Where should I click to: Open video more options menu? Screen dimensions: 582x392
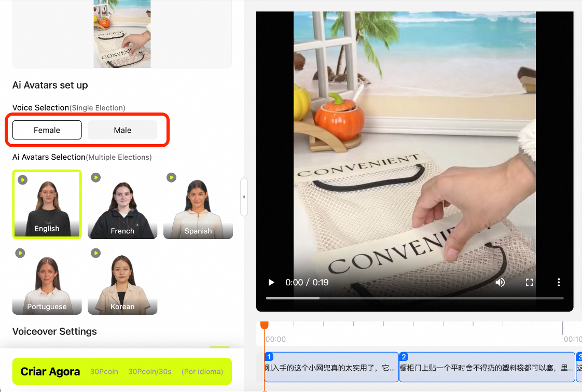tap(559, 283)
